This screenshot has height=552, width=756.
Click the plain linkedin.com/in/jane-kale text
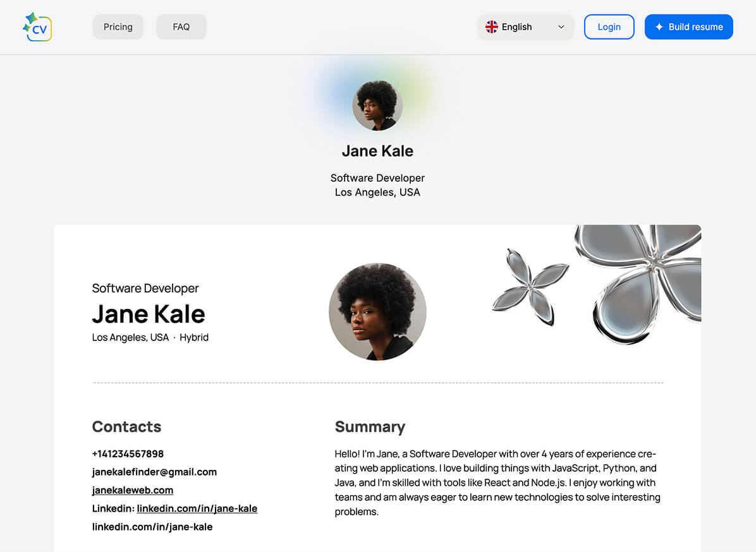point(152,527)
